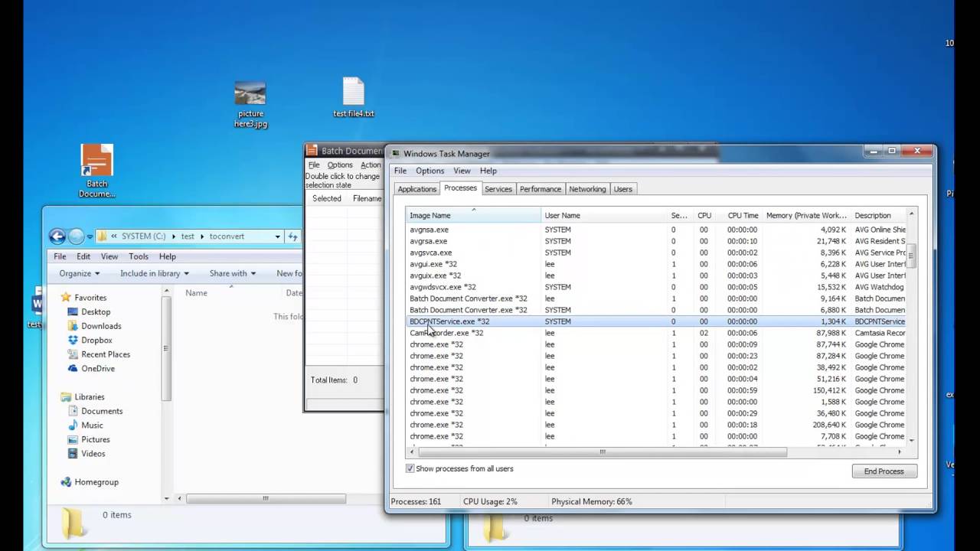Switch to the Users tab
Screen dimensions: 980x551
pos(623,189)
